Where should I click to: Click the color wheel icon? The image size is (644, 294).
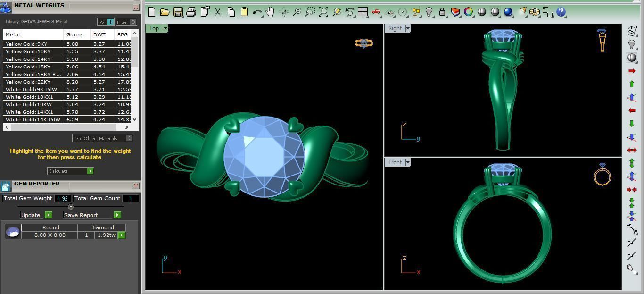tap(469, 12)
